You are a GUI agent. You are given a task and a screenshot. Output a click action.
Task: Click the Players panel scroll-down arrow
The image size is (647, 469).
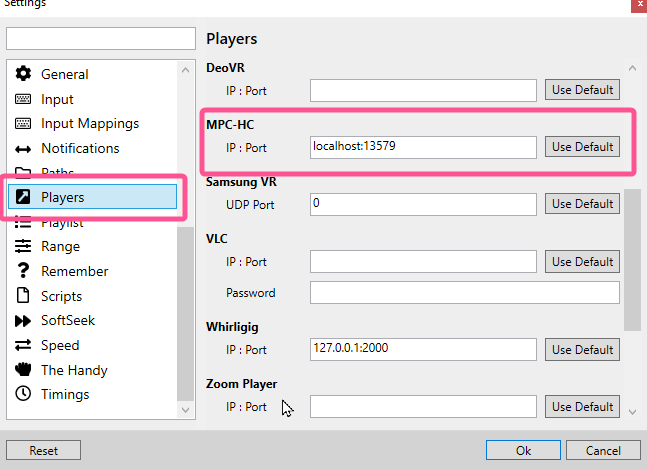(632, 412)
